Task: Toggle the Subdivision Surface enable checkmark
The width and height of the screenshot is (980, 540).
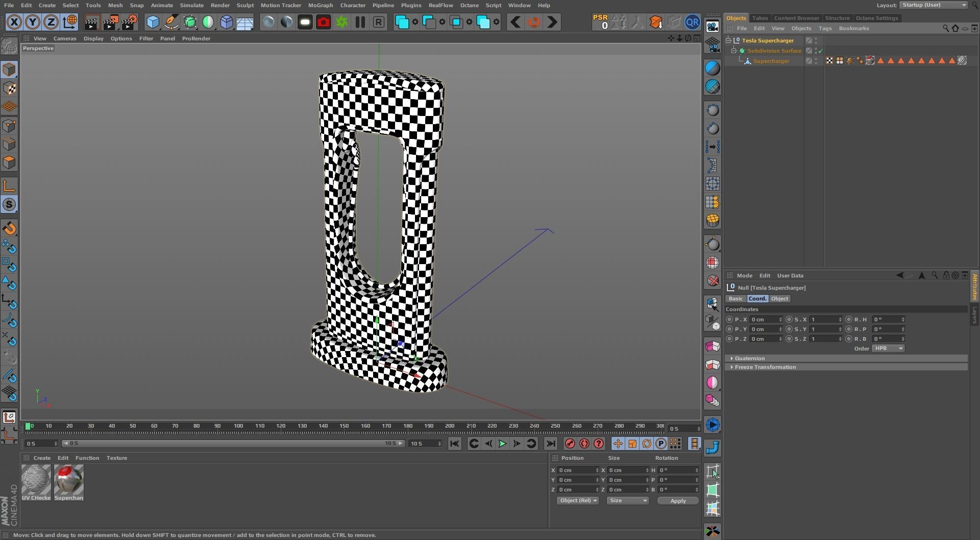Action: click(x=820, y=51)
